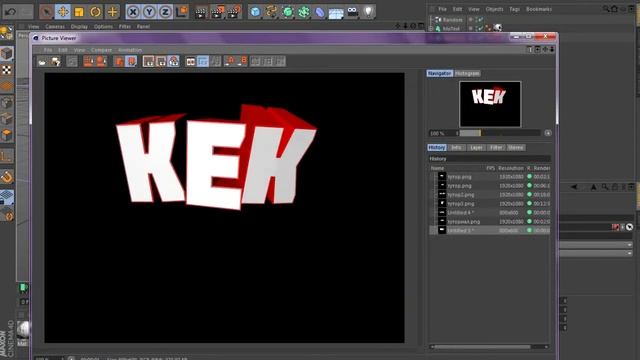Click Render View clapperboard icon
Image resolution: width=640 pixels, height=360 pixels.
(200, 12)
